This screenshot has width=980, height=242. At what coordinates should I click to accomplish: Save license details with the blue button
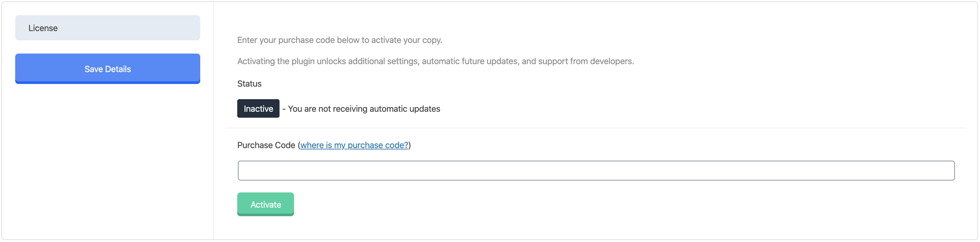click(x=107, y=69)
